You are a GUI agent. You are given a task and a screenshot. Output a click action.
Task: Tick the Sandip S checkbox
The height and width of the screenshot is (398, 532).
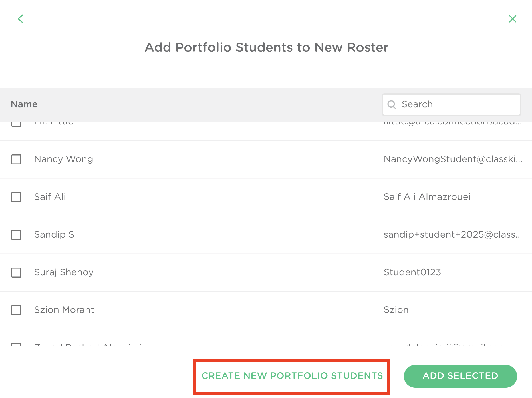(x=16, y=235)
